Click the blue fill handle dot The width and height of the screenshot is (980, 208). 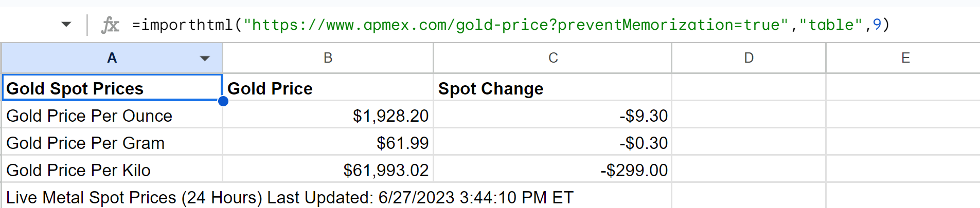(x=223, y=101)
